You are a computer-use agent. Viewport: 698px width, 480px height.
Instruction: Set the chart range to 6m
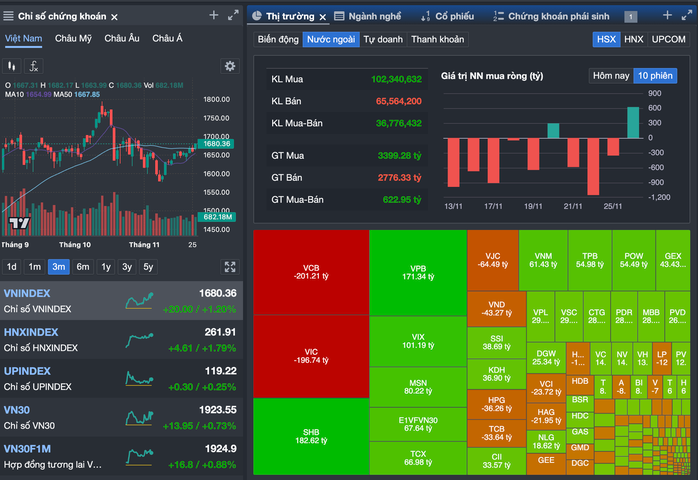pos(83,267)
